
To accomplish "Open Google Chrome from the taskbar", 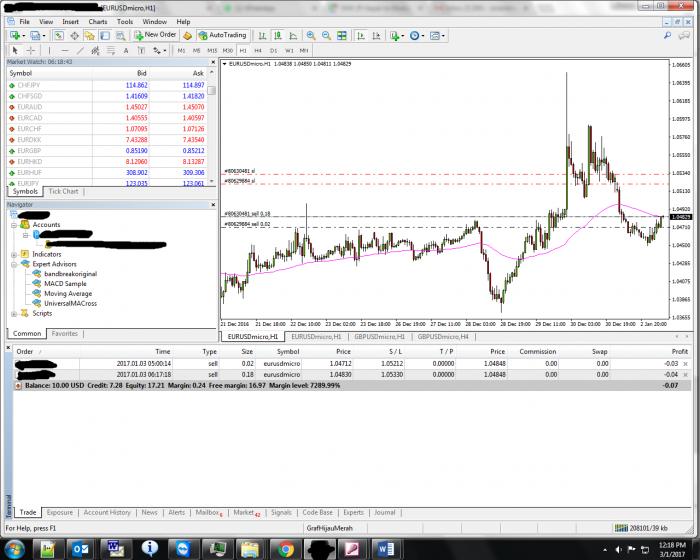I will [x=286, y=549].
